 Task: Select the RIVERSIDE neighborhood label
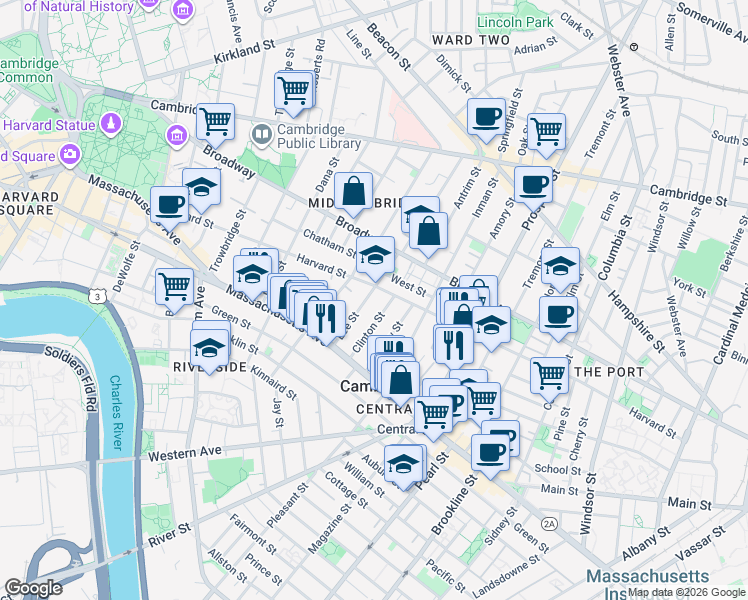[210, 367]
